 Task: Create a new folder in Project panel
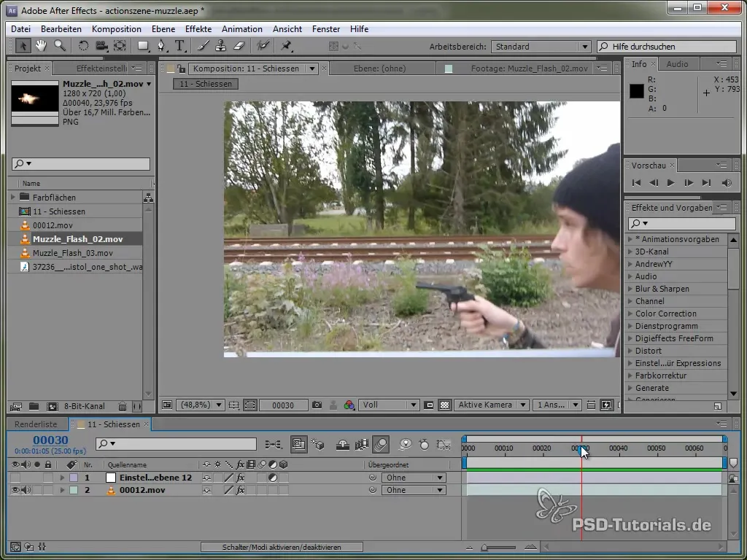(x=34, y=407)
